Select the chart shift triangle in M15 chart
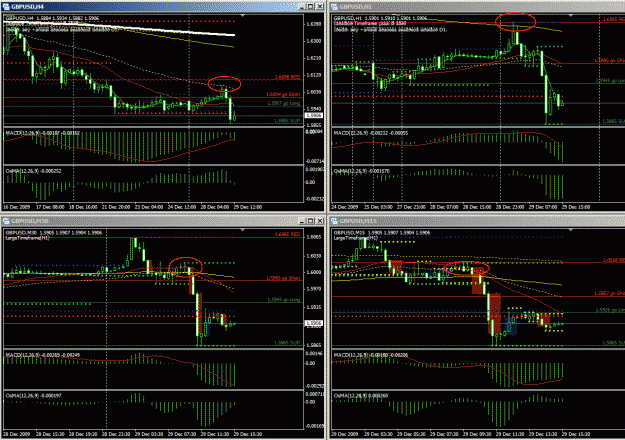The height and width of the screenshot is (440, 625). click(571, 230)
